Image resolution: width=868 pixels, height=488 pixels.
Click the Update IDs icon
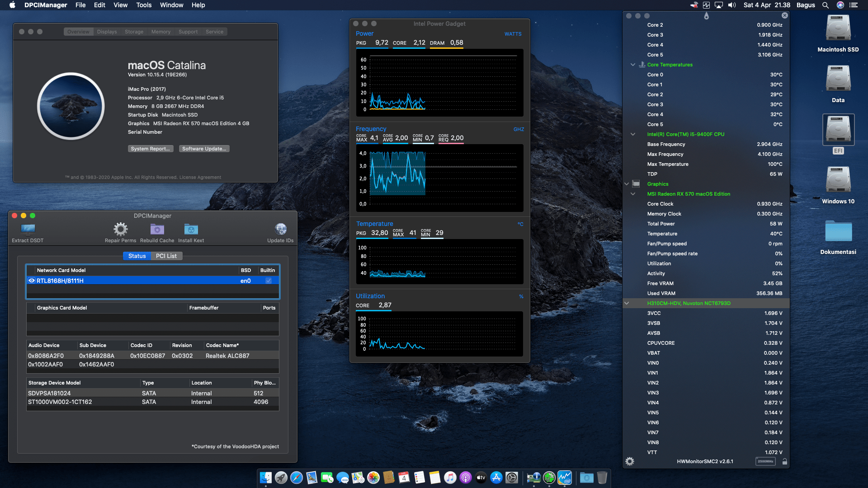(280, 230)
